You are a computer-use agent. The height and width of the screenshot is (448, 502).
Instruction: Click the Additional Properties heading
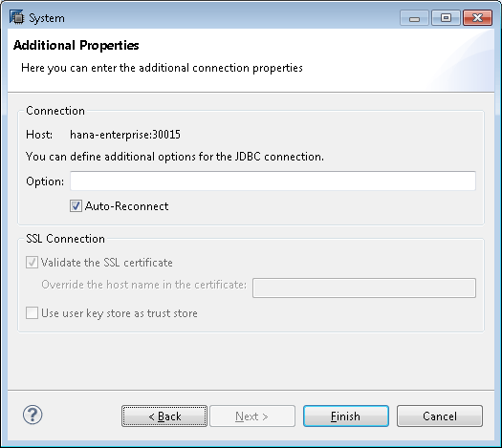[x=76, y=46]
